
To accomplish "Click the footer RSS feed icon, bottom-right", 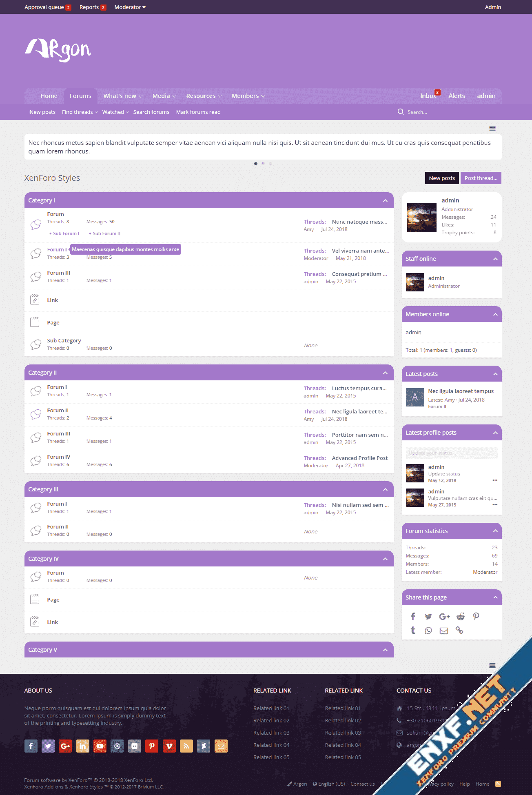I will [498, 784].
